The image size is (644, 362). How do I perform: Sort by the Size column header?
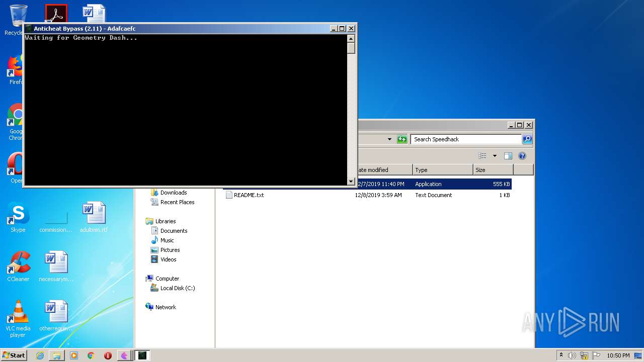493,170
